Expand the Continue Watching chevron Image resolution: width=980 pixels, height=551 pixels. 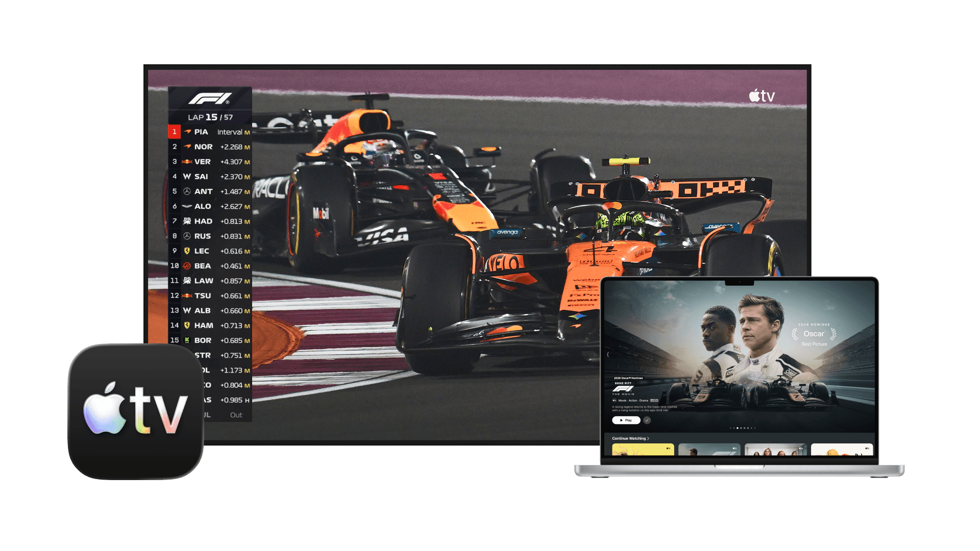[x=648, y=438]
